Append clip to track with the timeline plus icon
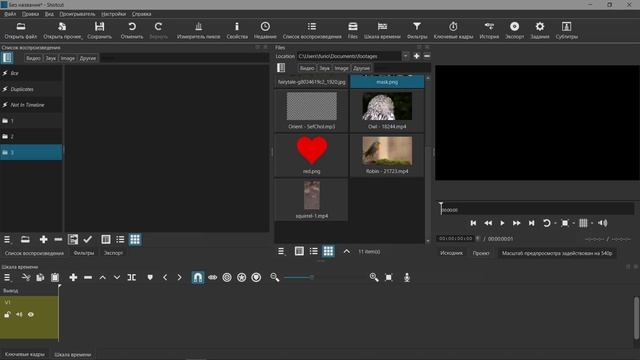 (73, 278)
